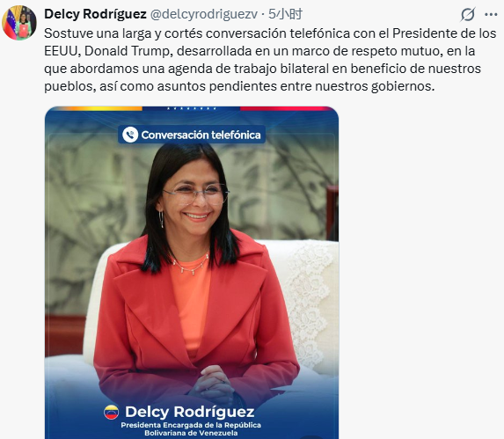Open the three-dot more options menu
The height and width of the screenshot is (439, 504).
pos(491,14)
